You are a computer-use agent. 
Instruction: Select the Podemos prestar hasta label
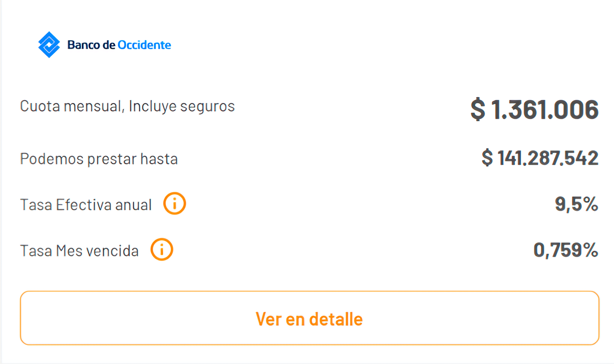(x=99, y=158)
